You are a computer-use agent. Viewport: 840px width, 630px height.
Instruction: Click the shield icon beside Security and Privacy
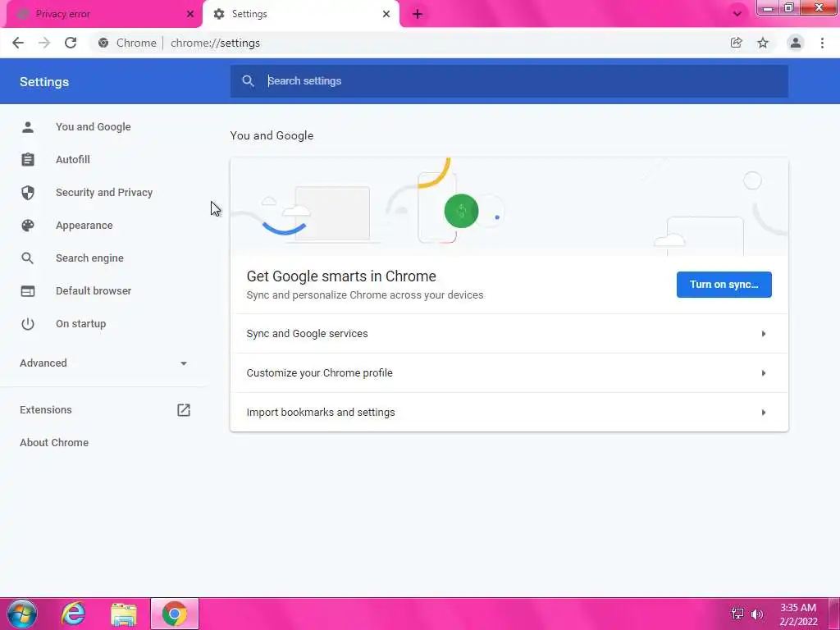pyautogui.click(x=28, y=192)
